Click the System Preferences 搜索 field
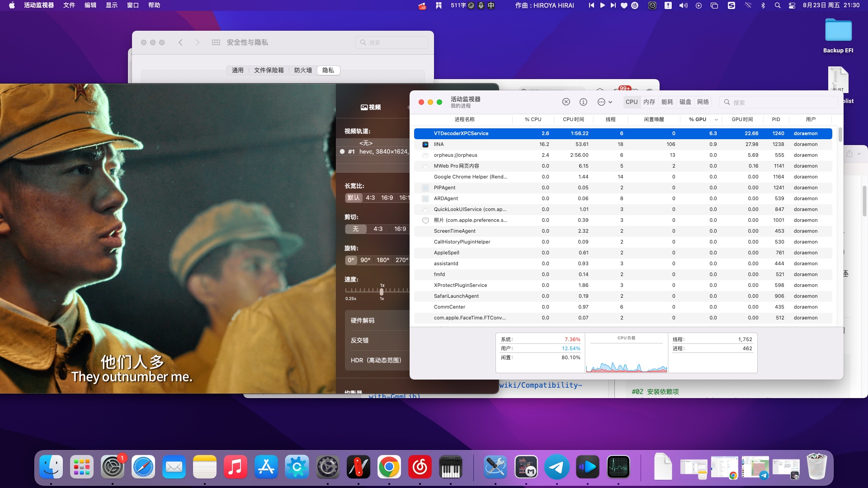Viewport: 868px width, 488px height. coord(392,42)
